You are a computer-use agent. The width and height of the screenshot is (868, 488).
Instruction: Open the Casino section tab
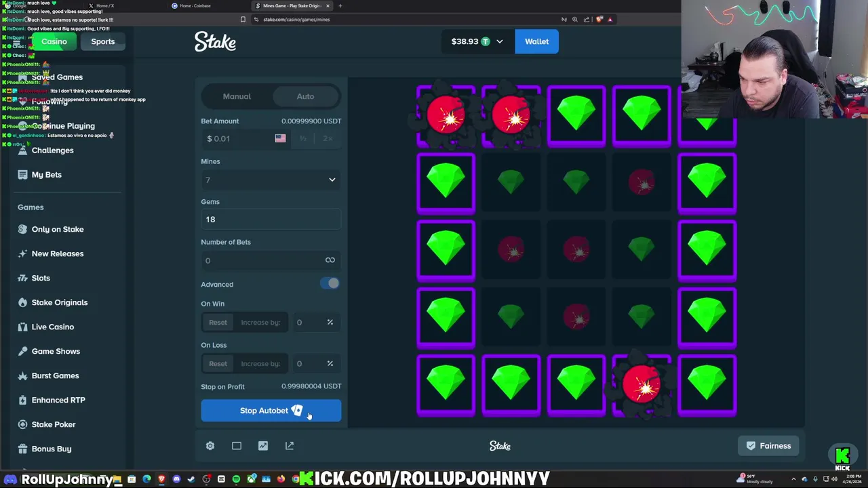(54, 41)
